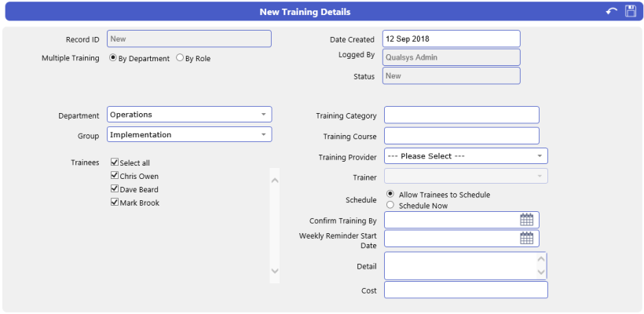
Task: Click the New Training Details title
Action: pos(305,12)
